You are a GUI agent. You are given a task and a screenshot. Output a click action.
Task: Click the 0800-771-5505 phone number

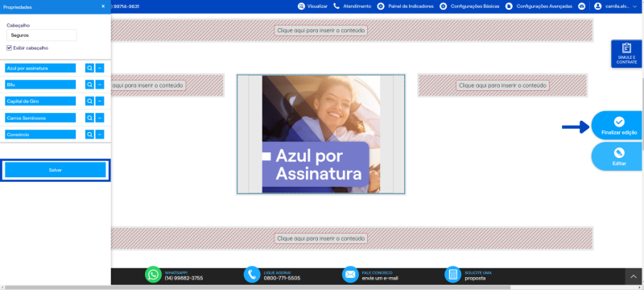tap(282, 278)
